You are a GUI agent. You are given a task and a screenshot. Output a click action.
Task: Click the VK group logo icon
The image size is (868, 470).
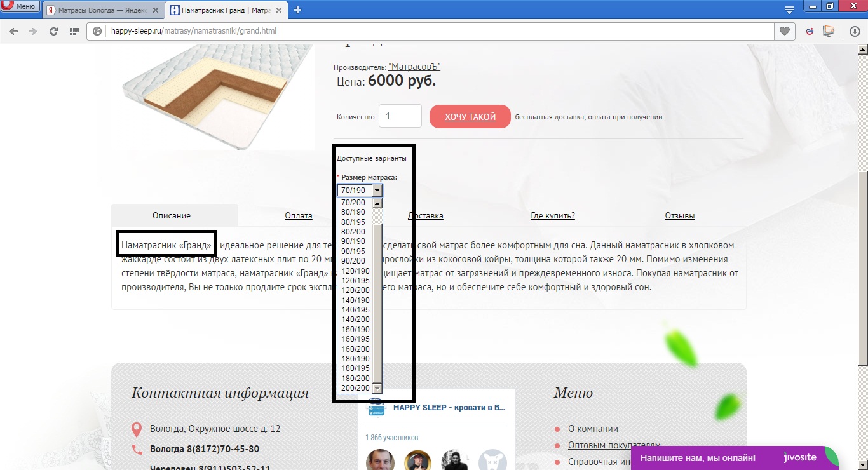[x=377, y=406]
